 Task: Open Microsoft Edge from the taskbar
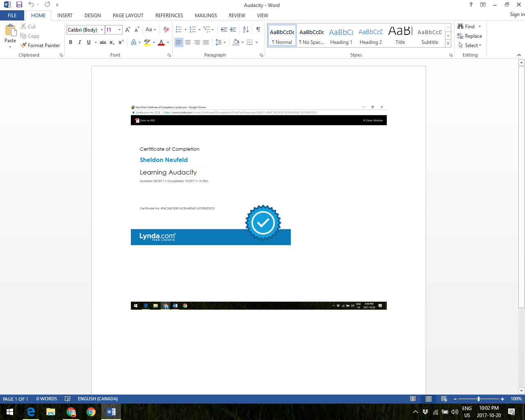[31, 412]
